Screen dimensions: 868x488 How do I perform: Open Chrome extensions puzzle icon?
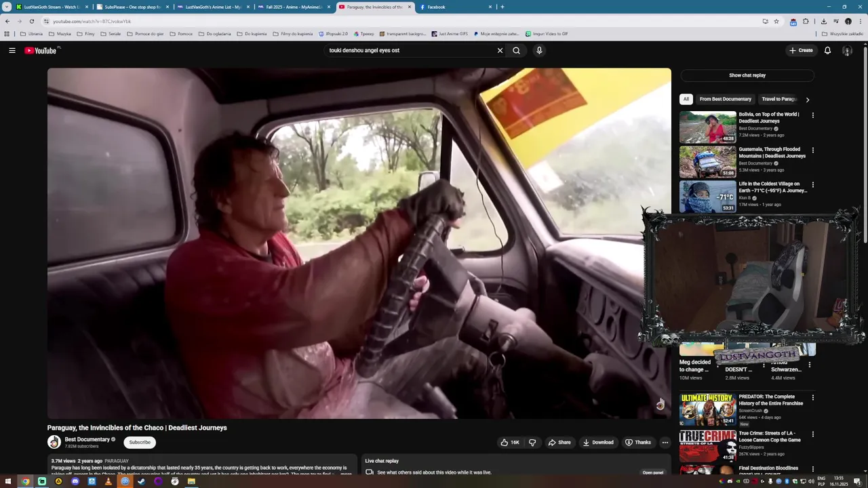click(x=806, y=21)
